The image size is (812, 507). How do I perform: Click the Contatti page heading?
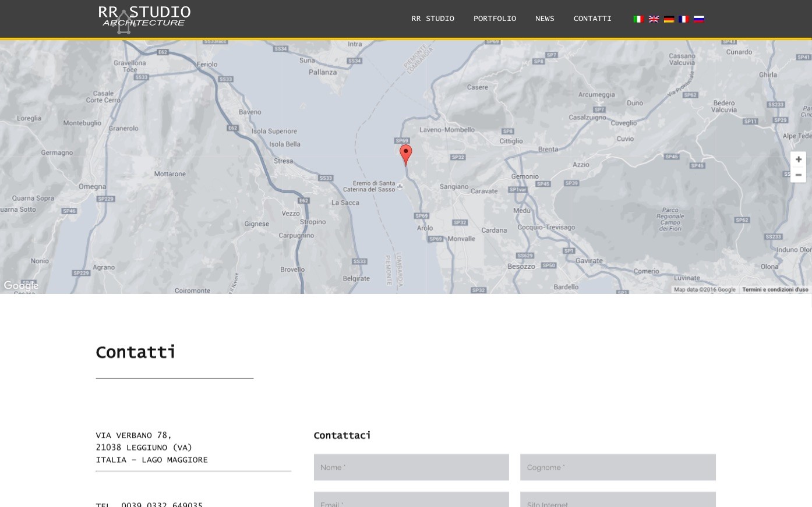pos(136,352)
